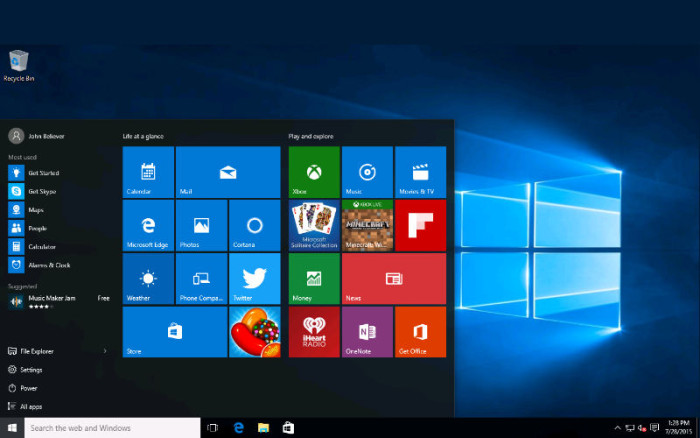
Task: Open Microsoft Solitaire Collection tile
Action: 314,225
